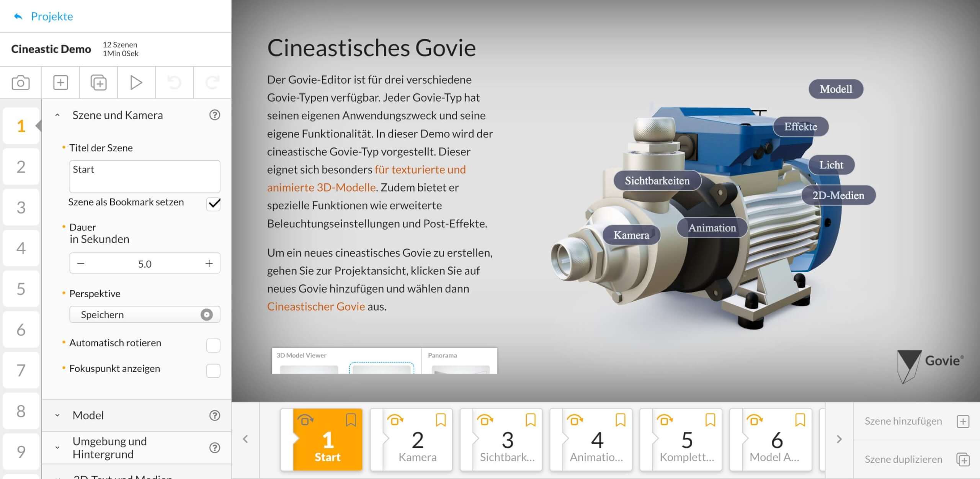The height and width of the screenshot is (479, 980).
Task: Click camera rotate icon on scene 6
Action: [x=755, y=420]
